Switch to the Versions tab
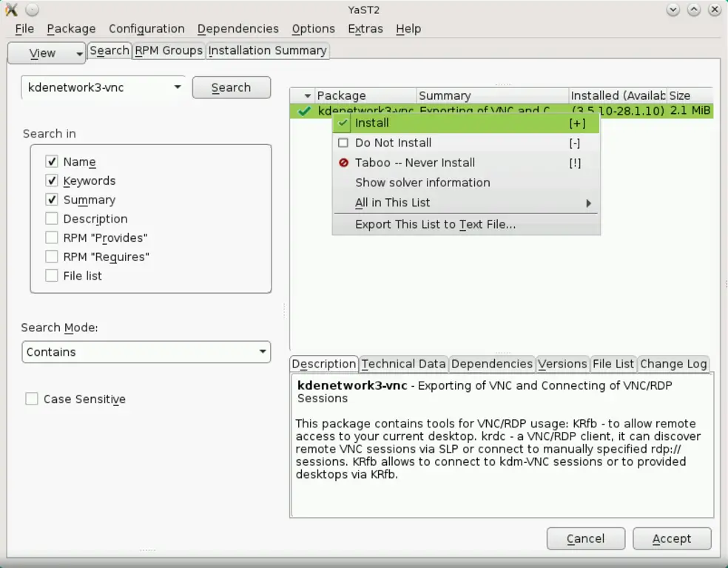 [x=562, y=364]
